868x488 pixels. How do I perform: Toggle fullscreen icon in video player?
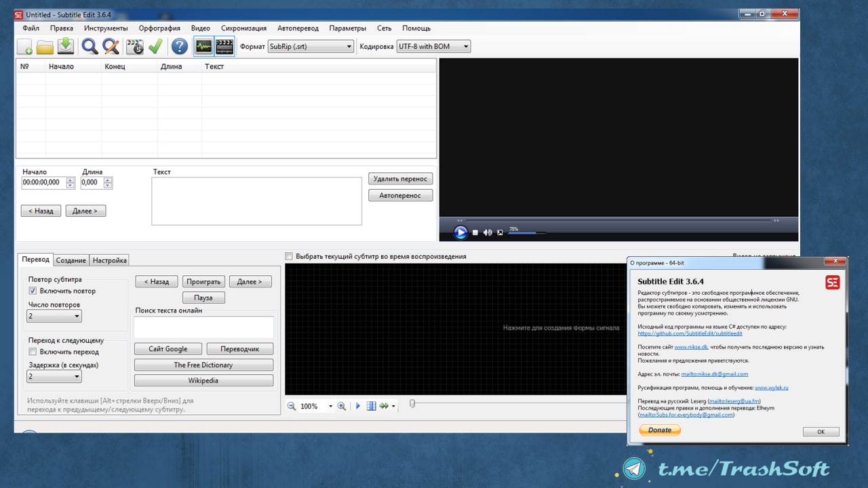coord(500,232)
